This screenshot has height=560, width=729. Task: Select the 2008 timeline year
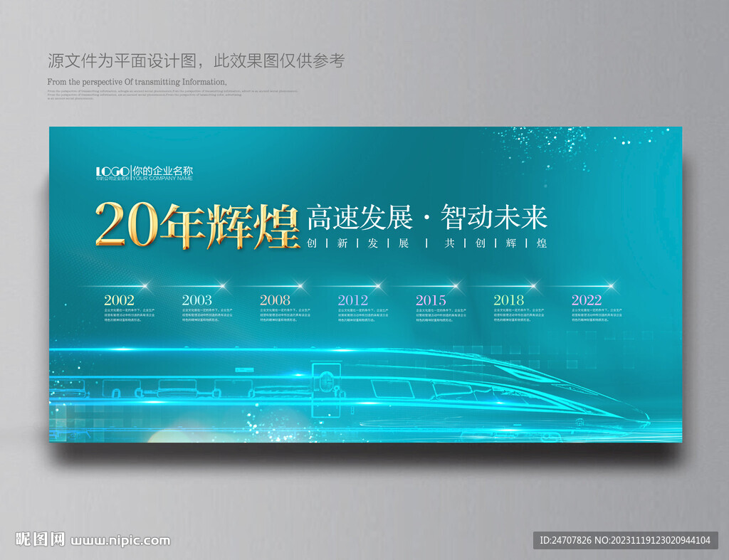pyautogui.click(x=275, y=300)
